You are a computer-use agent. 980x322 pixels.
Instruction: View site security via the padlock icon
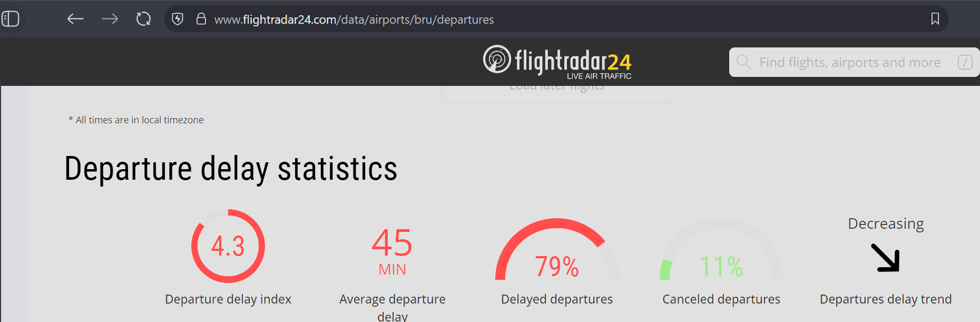point(201,19)
